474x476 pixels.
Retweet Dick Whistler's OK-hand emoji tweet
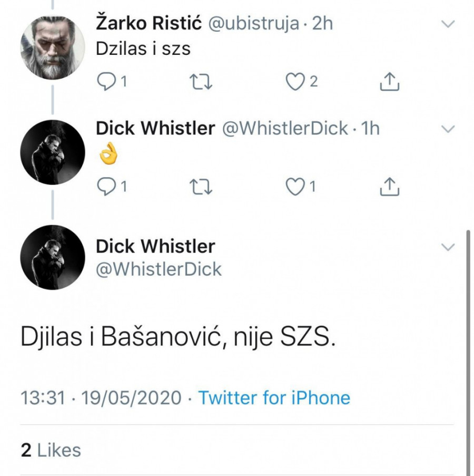201,187
